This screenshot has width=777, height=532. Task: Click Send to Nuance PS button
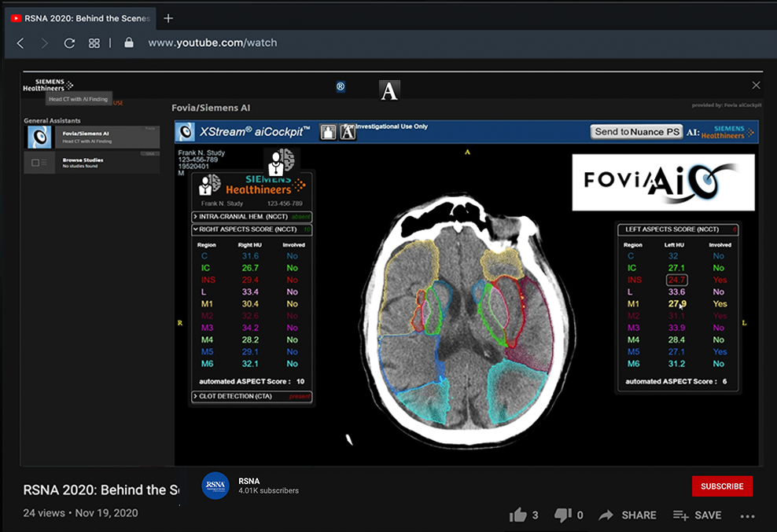coord(637,132)
